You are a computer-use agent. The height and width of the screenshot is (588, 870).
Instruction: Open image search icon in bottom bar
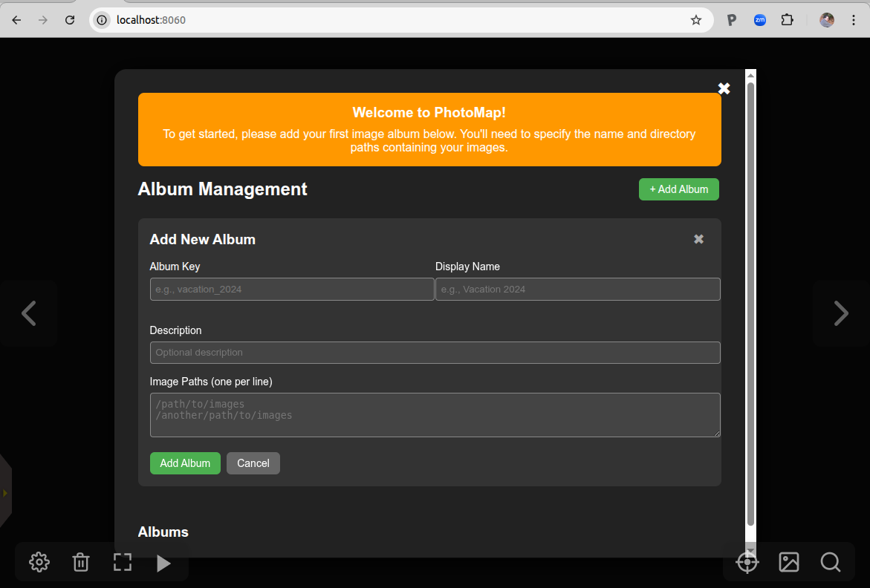pos(789,562)
